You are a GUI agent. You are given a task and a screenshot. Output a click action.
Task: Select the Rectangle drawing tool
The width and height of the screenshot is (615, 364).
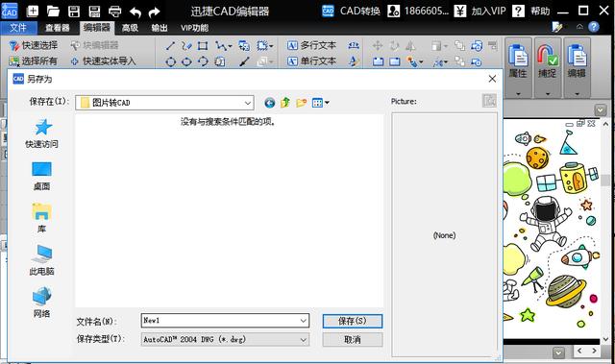203,46
